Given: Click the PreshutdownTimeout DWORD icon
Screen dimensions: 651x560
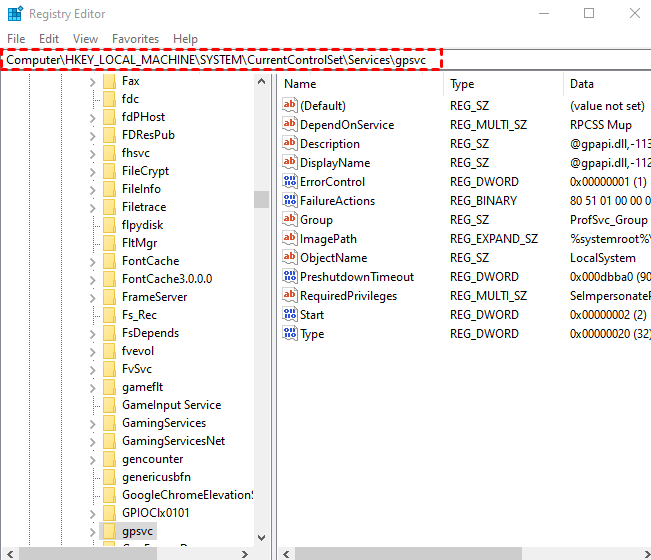Looking at the screenshot, I should point(290,276).
